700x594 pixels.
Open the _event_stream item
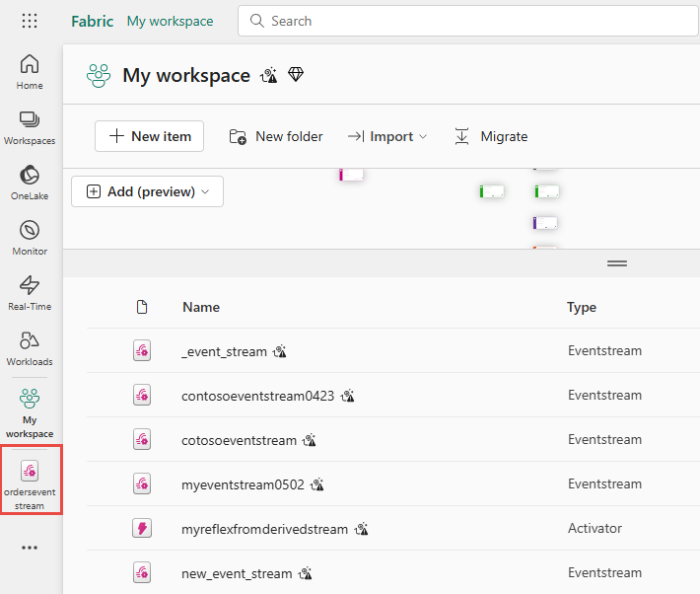[224, 351]
